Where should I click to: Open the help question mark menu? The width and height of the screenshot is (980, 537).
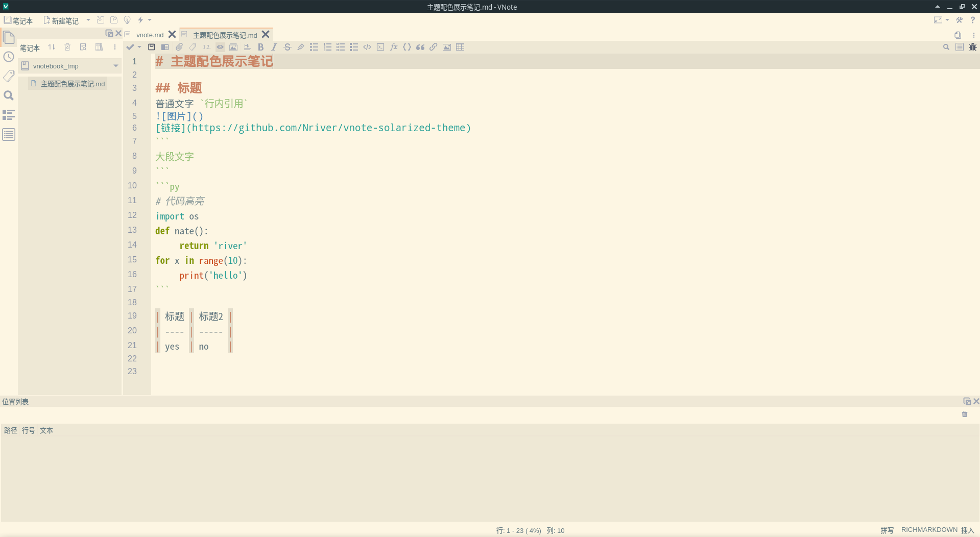coord(973,20)
